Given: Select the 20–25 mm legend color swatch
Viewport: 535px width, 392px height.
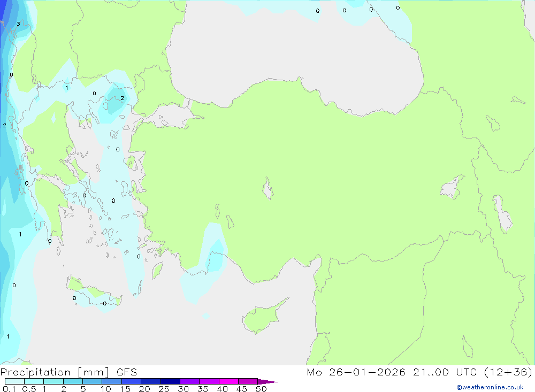Looking at the screenshot, I should tap(150, 381).
